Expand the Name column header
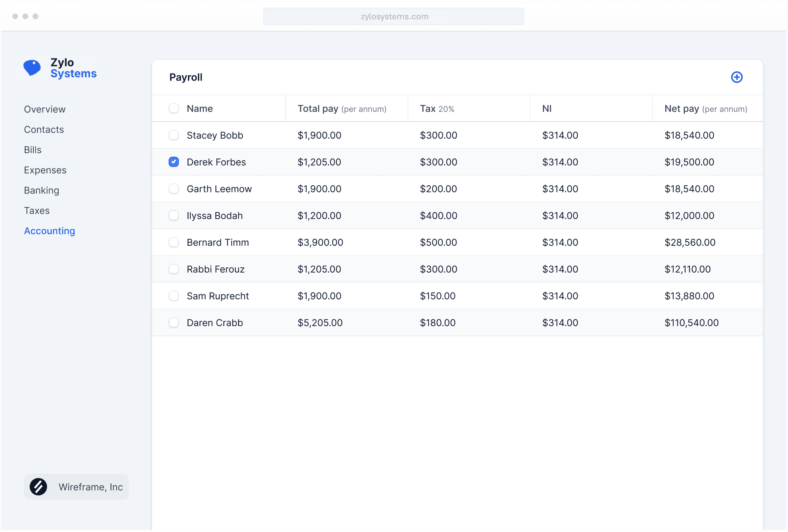 pos(199,109)
